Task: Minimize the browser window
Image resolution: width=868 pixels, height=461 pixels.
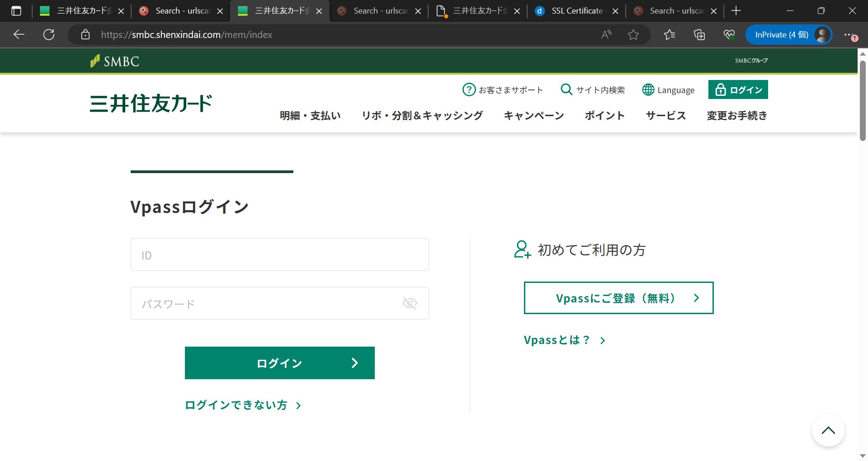Action: (790, 11)
